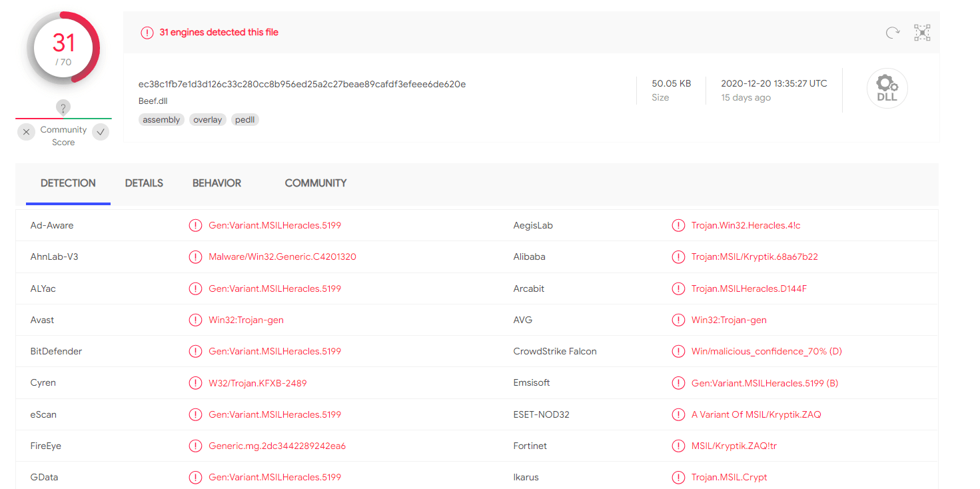This screenshot has height=489, width=980.
Task: Click the community score question mark
Action: (x=63, y=108)
